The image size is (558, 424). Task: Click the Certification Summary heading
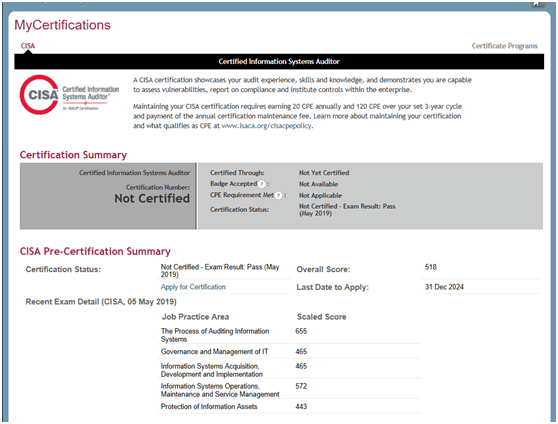pos(73,155)
